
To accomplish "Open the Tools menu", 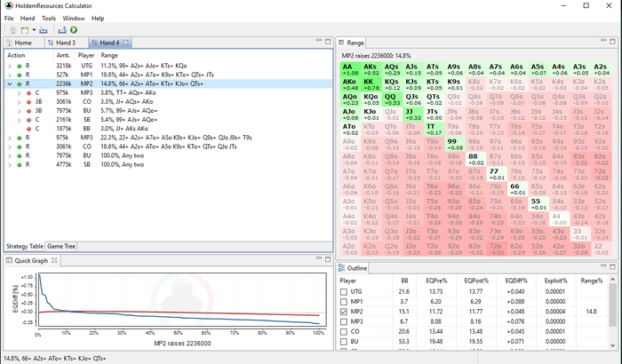I will 49,19.
